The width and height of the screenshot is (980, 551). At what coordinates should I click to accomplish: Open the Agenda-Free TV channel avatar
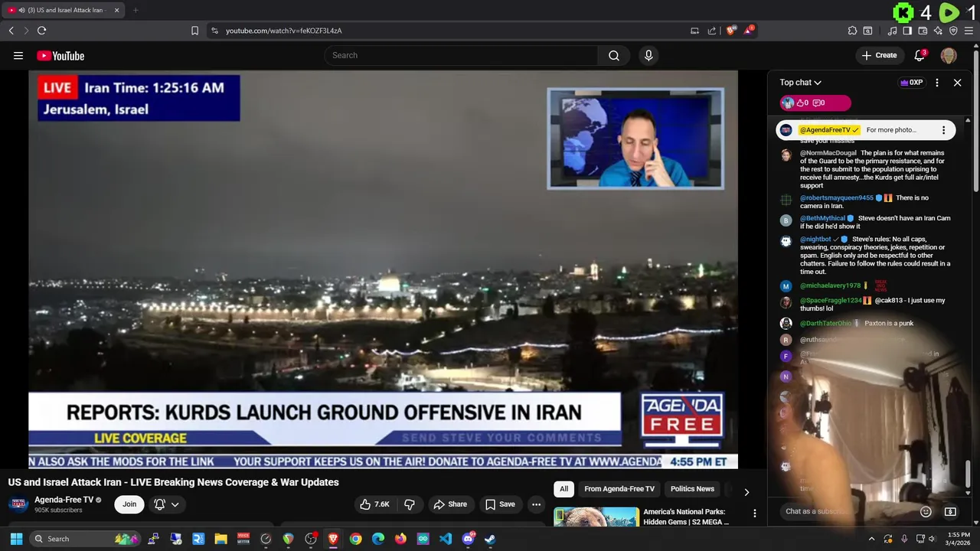(18, 504)
